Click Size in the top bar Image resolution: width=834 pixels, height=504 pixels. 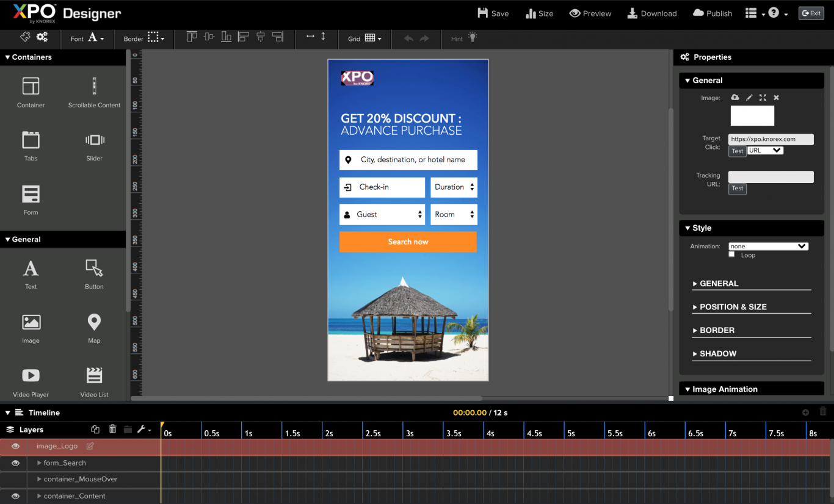point(539,13)
